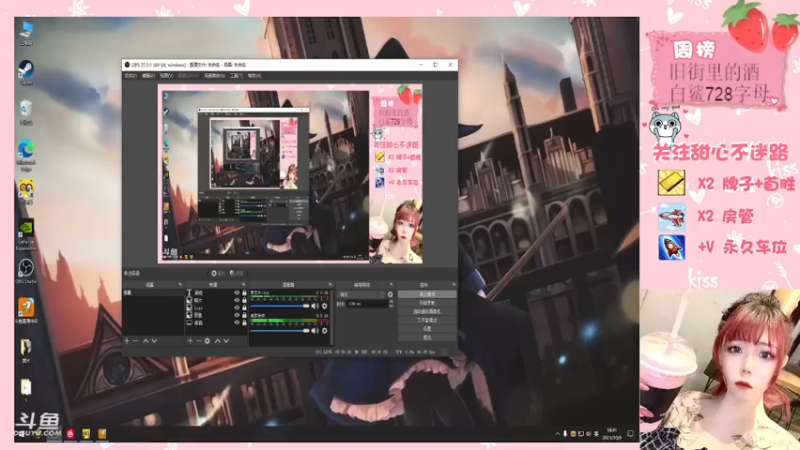Open the Help menu in OBS
This screenshot has height=450, width=800.
254,76
